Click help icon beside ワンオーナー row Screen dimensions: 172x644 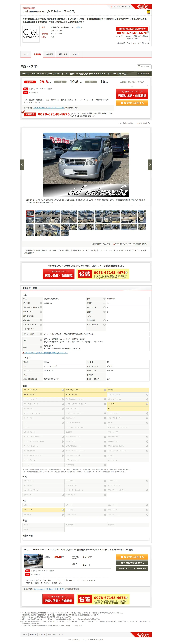point(41,312)
